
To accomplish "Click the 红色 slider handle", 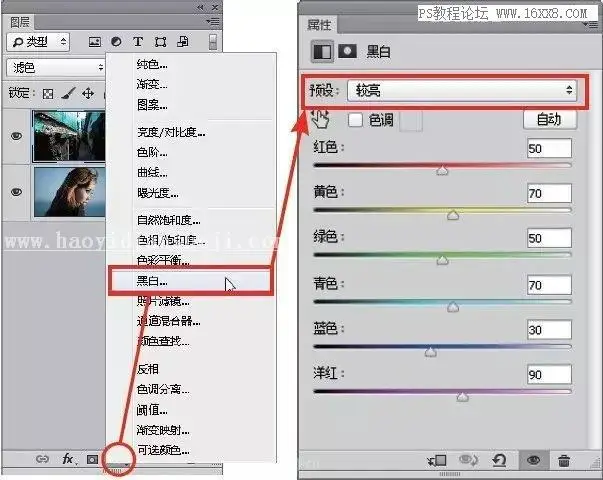I will [442, 170].
